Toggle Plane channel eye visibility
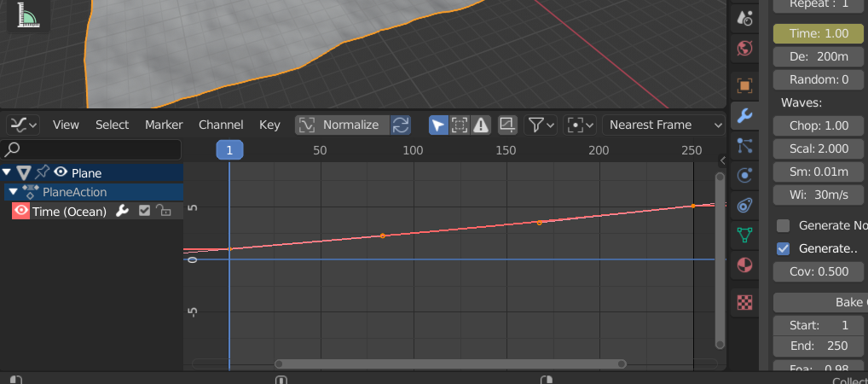 (x=60, y=173)
